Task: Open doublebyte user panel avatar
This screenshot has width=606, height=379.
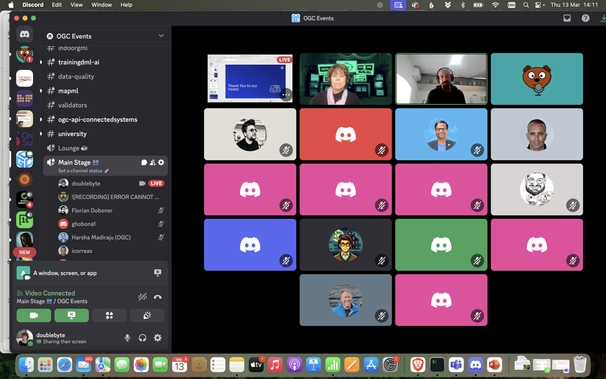Action: 24,337
